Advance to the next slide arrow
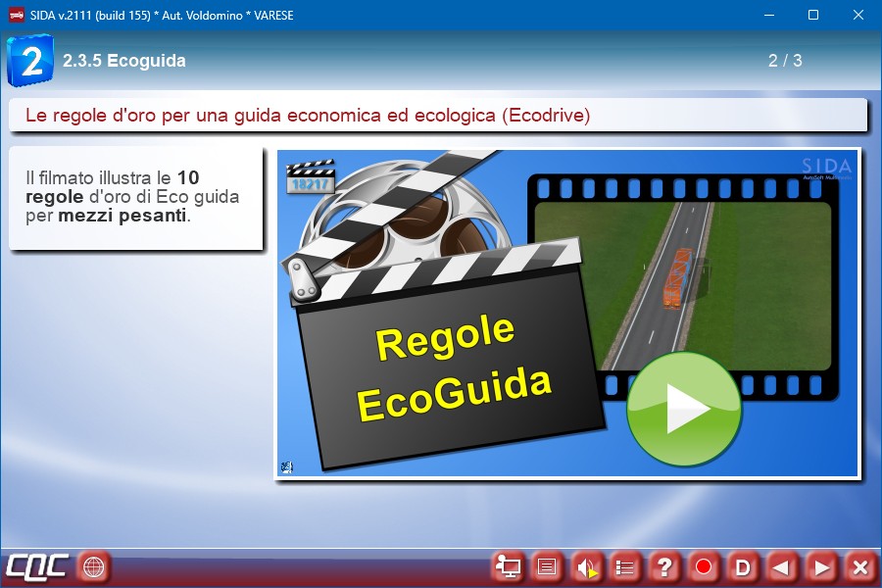882x588 pixels. [821, 566]
